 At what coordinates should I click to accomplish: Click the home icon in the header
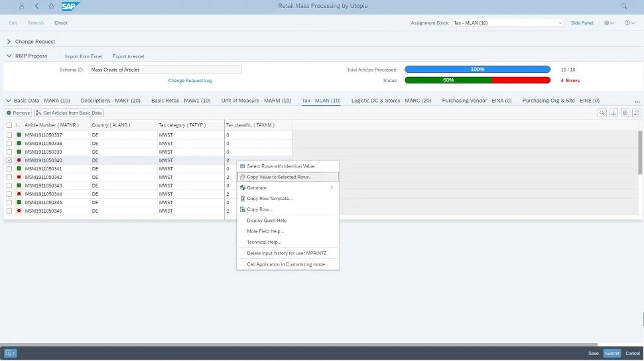pyautogui.click(x=52, y=6)
